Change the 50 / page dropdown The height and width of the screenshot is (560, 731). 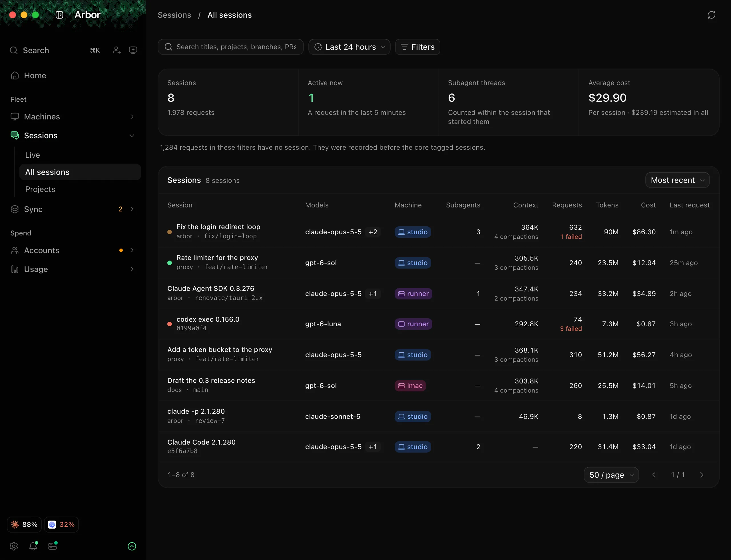(611, 475)
